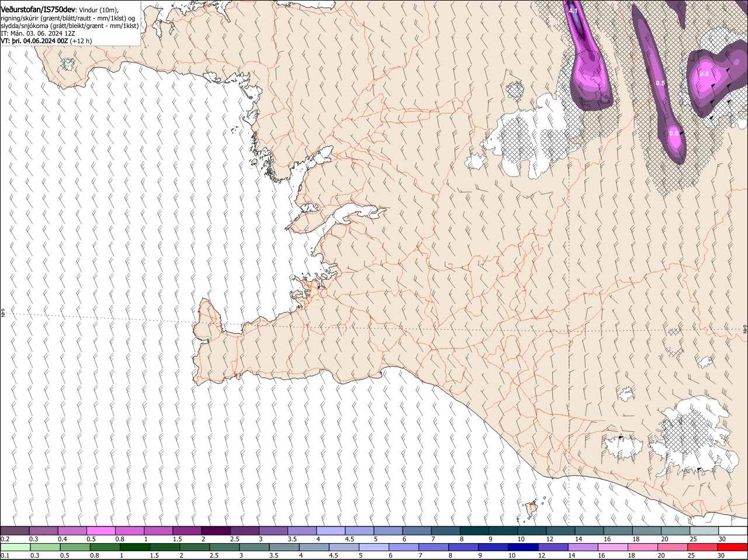Select the red lower legend swatch after 30
The image size is (748, 560).
[733, 548]
